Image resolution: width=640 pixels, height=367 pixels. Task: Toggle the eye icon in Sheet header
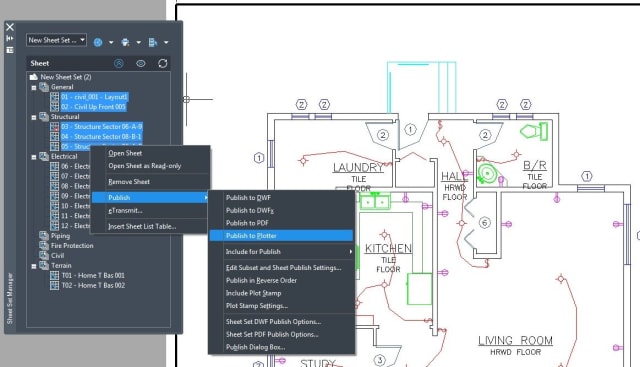click(x=141, y=63)
